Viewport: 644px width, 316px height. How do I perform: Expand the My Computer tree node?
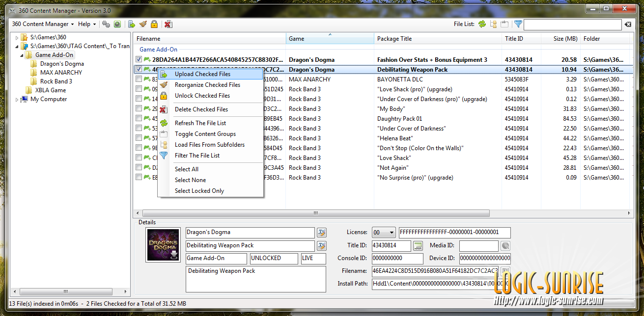coord(17,99)
